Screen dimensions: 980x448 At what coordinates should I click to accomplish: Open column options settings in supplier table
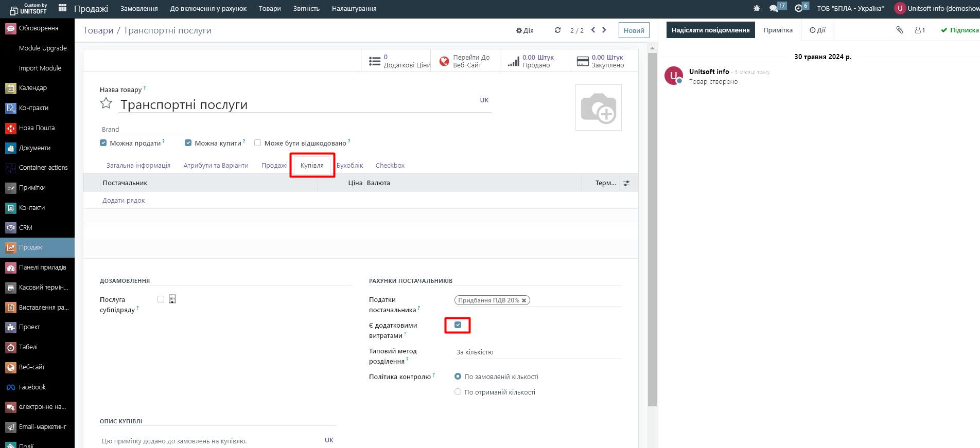626,183
